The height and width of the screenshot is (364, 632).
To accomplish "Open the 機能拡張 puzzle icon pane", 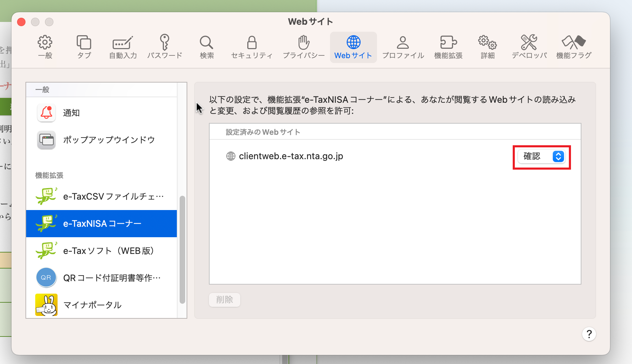I will click(449, 42).
